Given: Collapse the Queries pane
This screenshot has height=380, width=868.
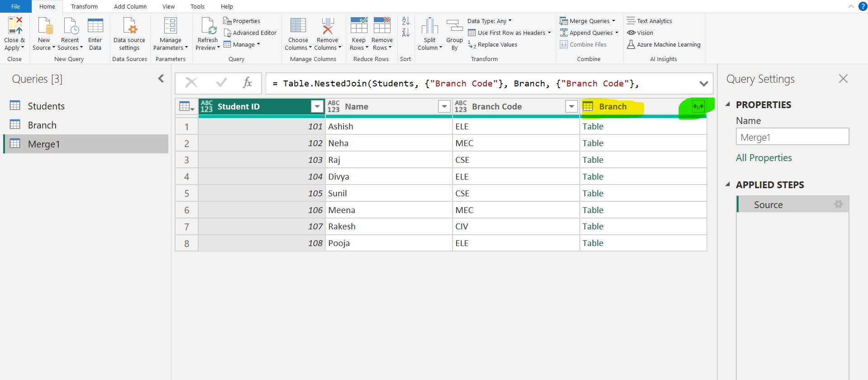Looking at the screenshot, I should point(161,79).
